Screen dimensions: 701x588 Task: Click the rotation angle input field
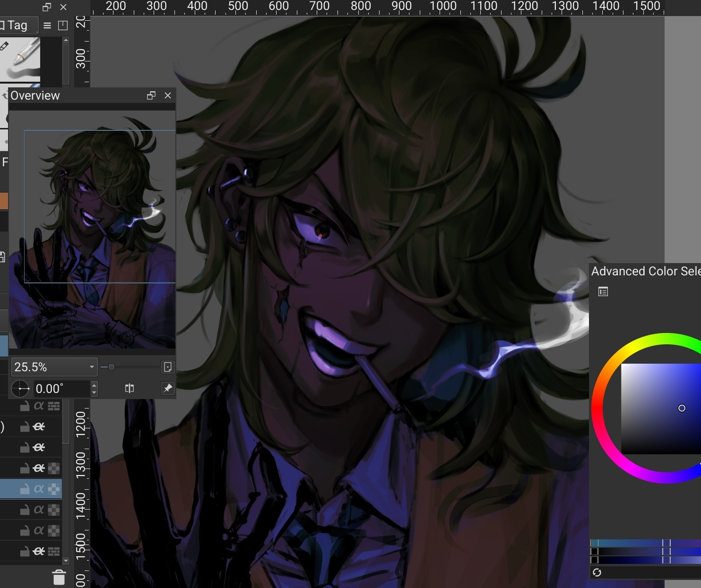coord(61,389)
